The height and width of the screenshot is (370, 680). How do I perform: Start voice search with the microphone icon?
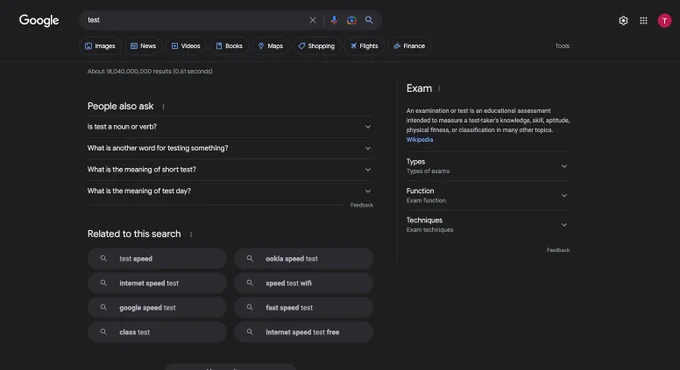coord(334,20)
